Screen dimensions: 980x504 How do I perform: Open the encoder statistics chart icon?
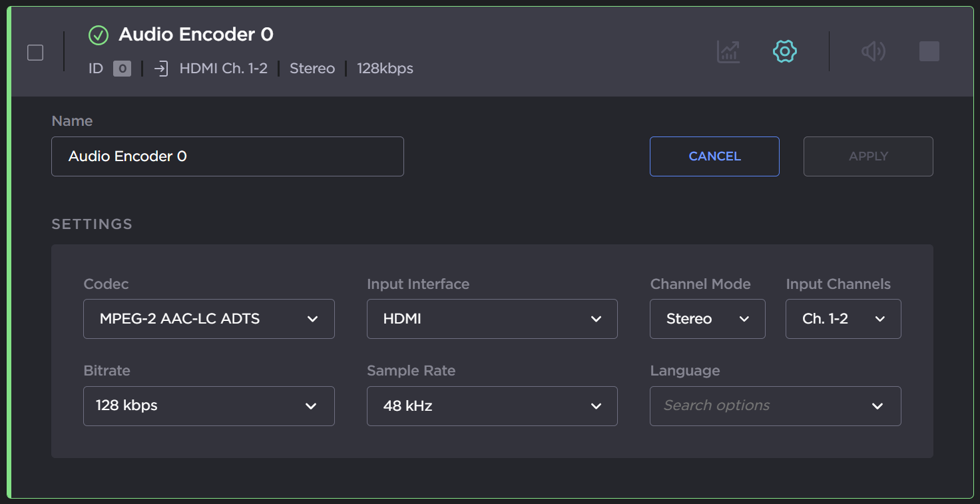[x=728, y=51]
